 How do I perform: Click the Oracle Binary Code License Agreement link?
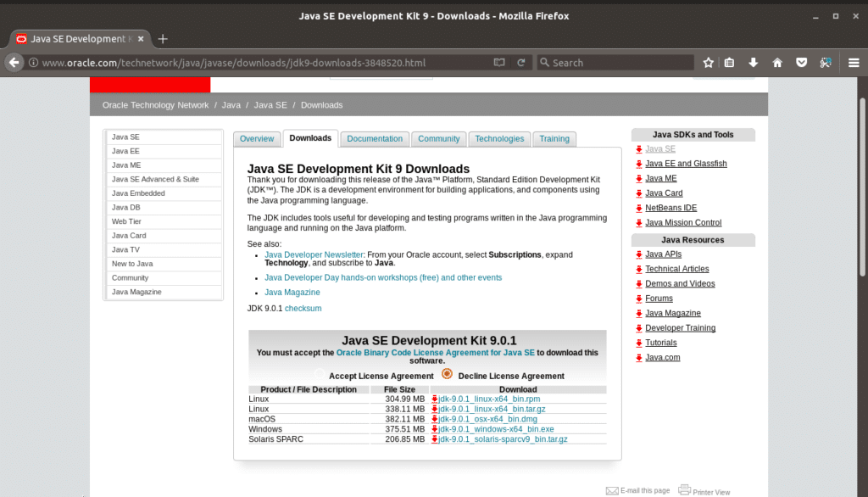point(435,351)
